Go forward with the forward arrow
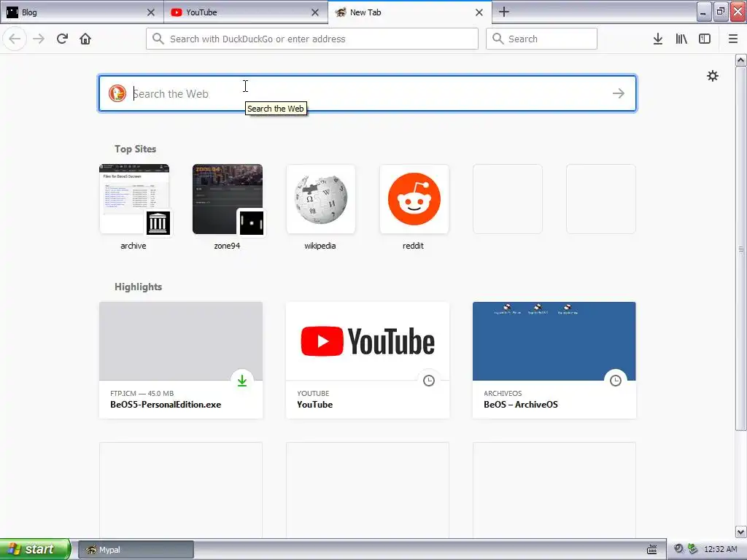747x560 pixels. coord(39,39)
